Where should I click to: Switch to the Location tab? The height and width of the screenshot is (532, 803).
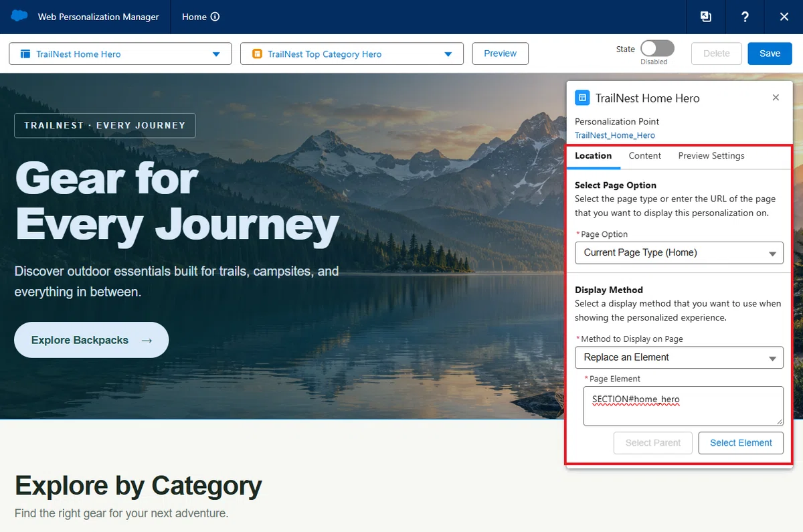(x=593, y=156)
